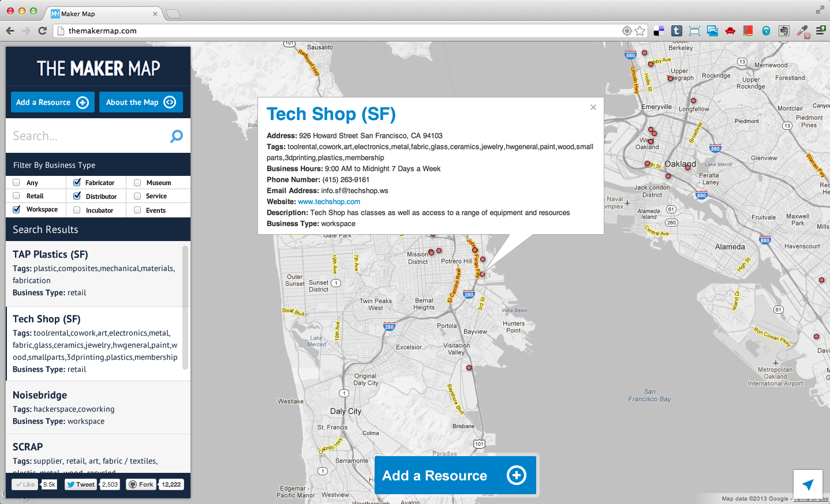This screenshot has height=504, width=830.
Task: Open the 1Password extension icon
Action: 766,31
